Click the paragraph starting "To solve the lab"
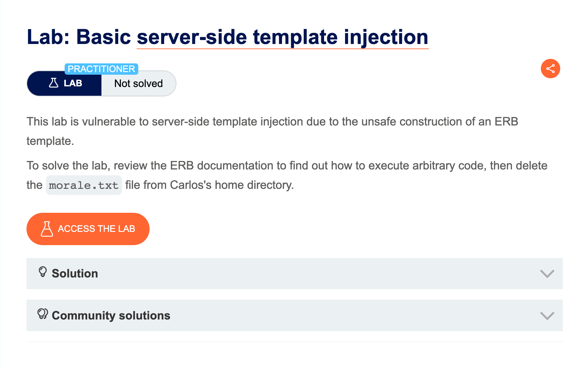588x368 pixels. pyautogui.click(x=287, y=166)
